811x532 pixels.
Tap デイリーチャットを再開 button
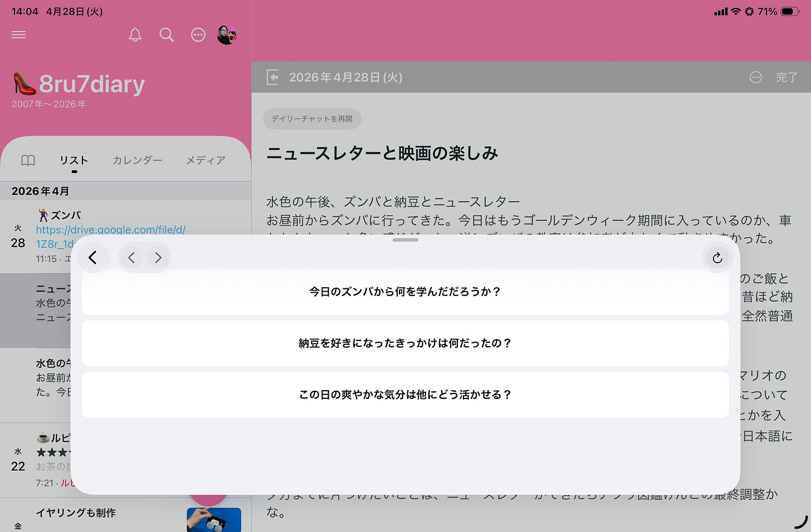(312, 119)
